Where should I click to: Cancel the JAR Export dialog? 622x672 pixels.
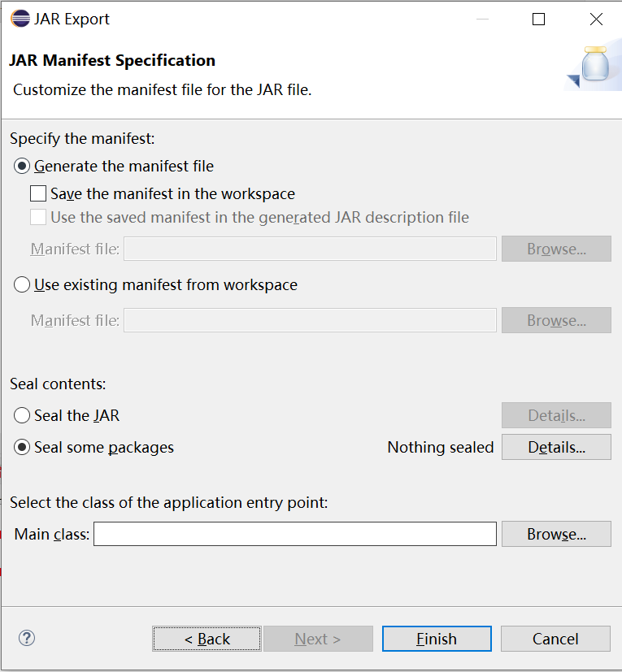click(555, 639)
